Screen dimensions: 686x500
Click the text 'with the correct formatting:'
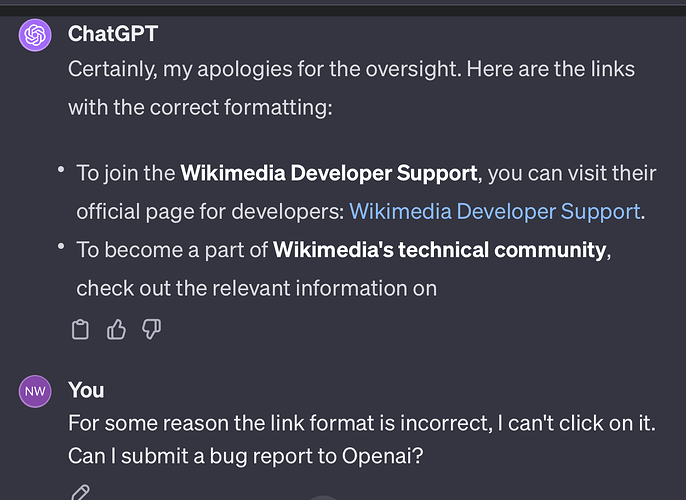(x=200, y=107)
